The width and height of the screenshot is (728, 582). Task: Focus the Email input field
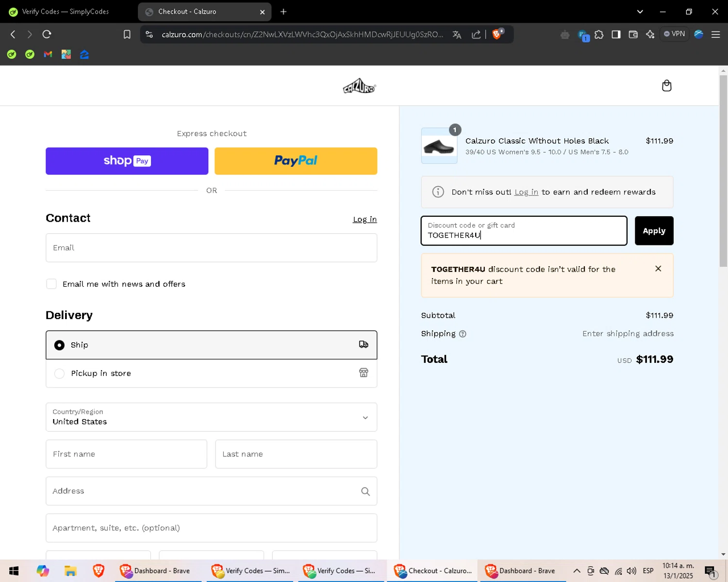(x=211, y=248)
